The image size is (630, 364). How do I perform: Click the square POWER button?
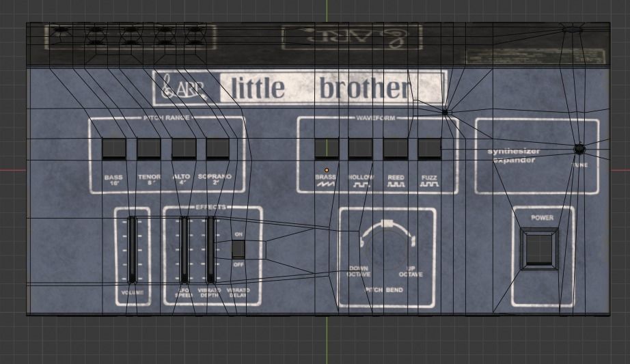[x=539, y=249]
